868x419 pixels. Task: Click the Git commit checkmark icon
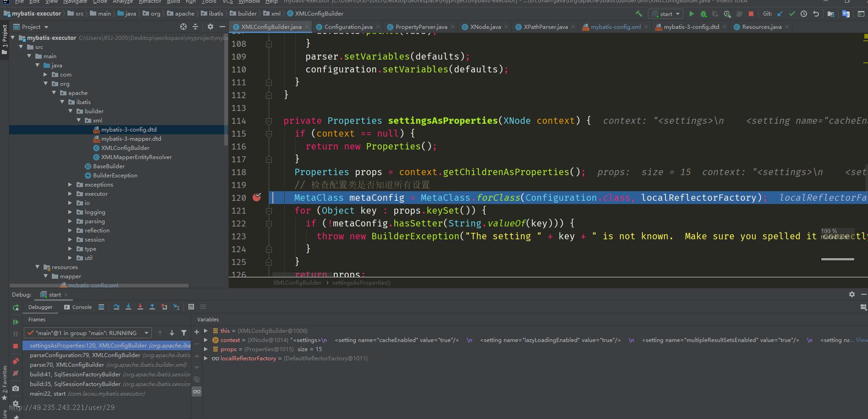[792, 14]
